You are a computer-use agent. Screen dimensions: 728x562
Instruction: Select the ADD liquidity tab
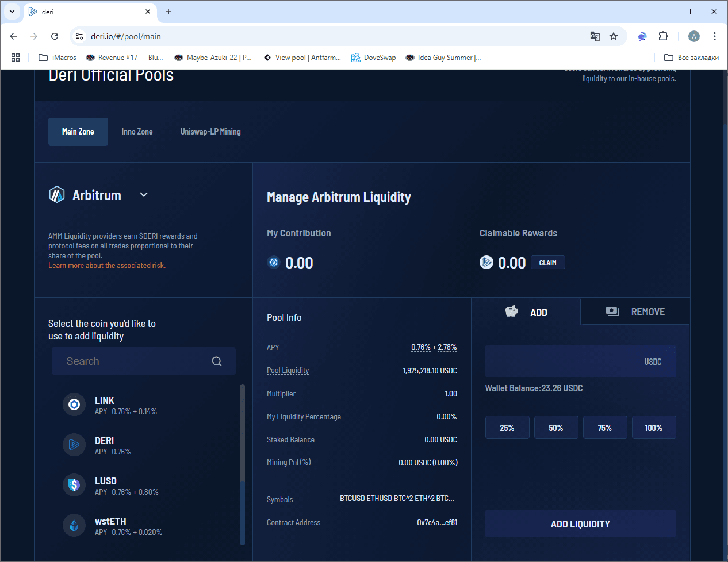coord(526,312)
